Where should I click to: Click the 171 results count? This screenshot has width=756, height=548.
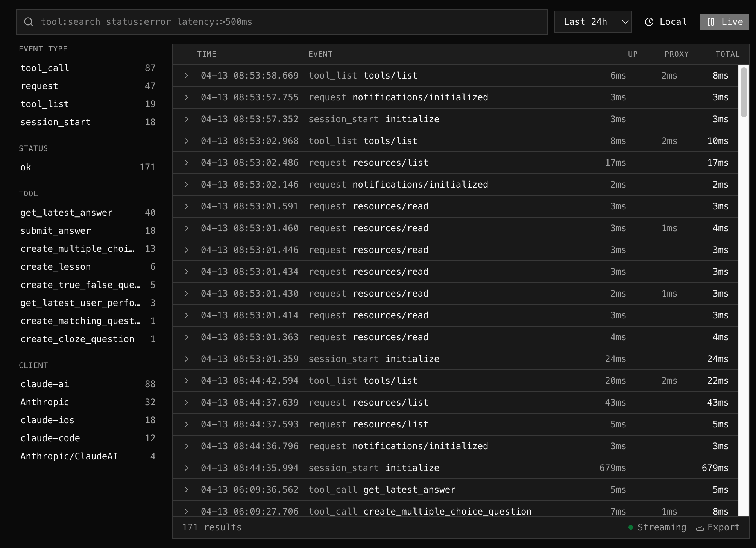212,527
